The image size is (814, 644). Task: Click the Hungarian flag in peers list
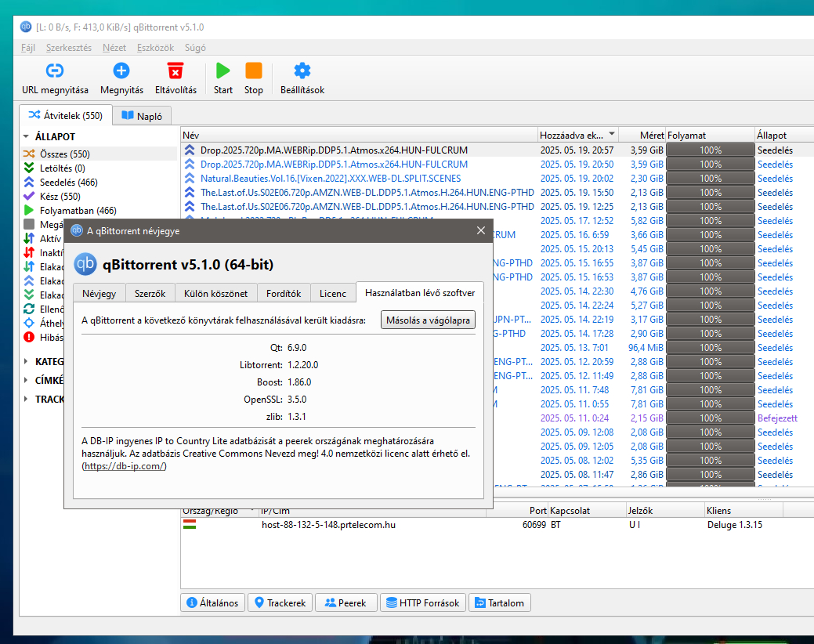[190, 525]
